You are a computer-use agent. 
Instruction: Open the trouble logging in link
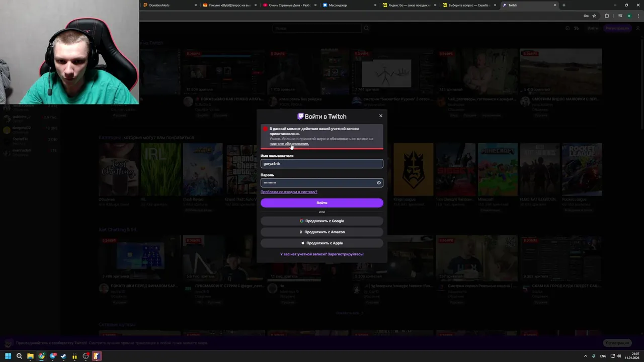point(289,192)
